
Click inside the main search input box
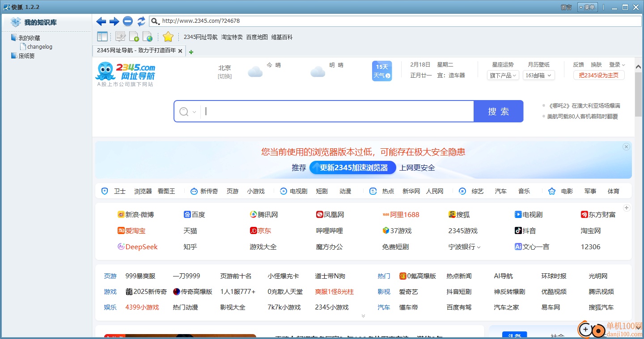[x=337, y=111]
